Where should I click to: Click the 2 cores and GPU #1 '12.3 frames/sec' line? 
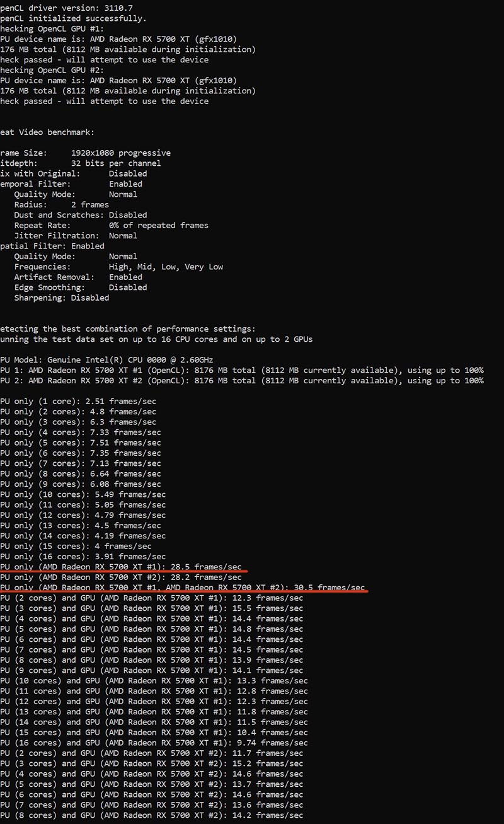(x=152, y=598)
